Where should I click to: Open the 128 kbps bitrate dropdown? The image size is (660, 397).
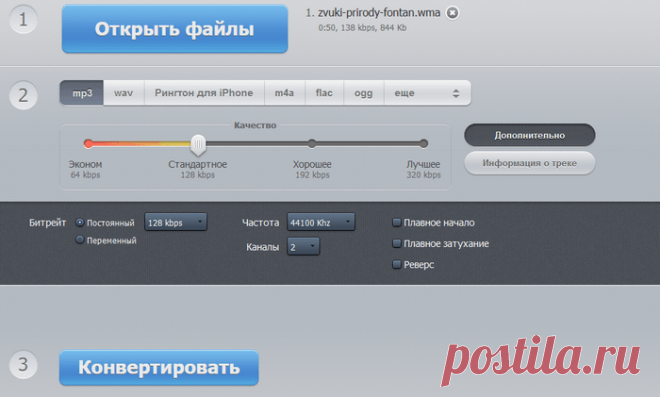176,222
